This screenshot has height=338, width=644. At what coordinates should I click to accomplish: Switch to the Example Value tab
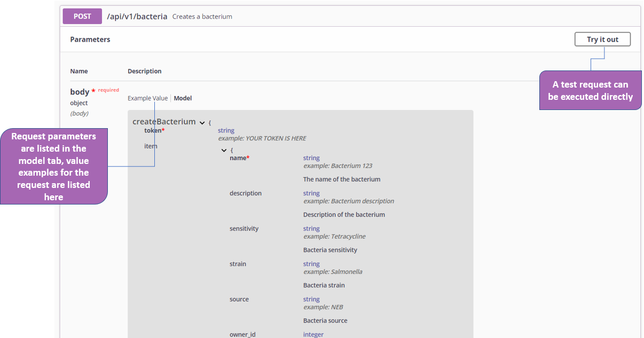click(147, 98)
